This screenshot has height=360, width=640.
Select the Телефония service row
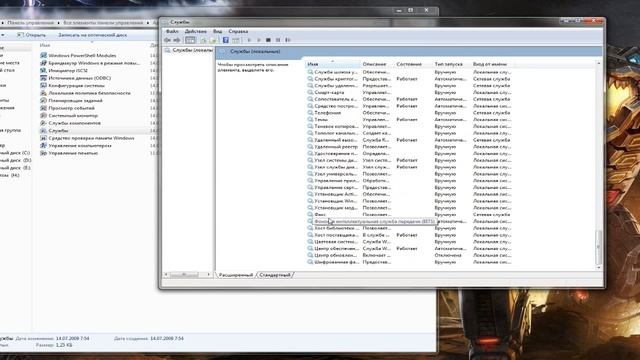(409, 113)
